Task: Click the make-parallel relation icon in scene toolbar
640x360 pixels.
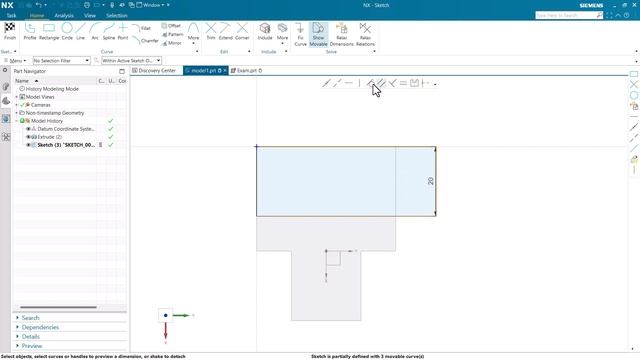Action: coord(381,83)
